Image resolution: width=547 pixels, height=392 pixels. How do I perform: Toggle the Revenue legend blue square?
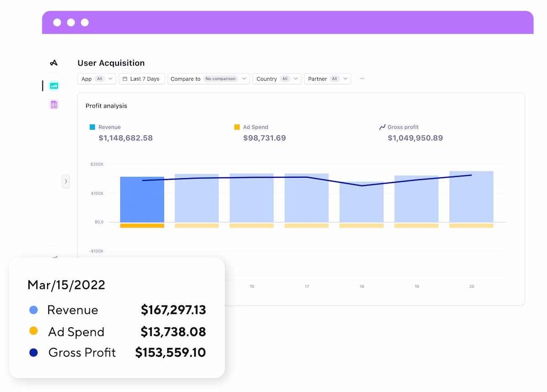tap(93, 127)
